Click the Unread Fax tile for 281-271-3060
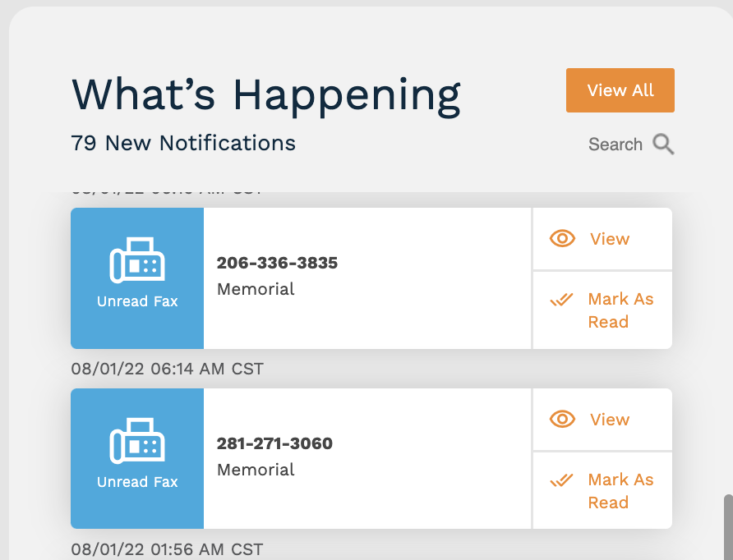The height and width of the screenshot is (560, 733). click(137, 459)
